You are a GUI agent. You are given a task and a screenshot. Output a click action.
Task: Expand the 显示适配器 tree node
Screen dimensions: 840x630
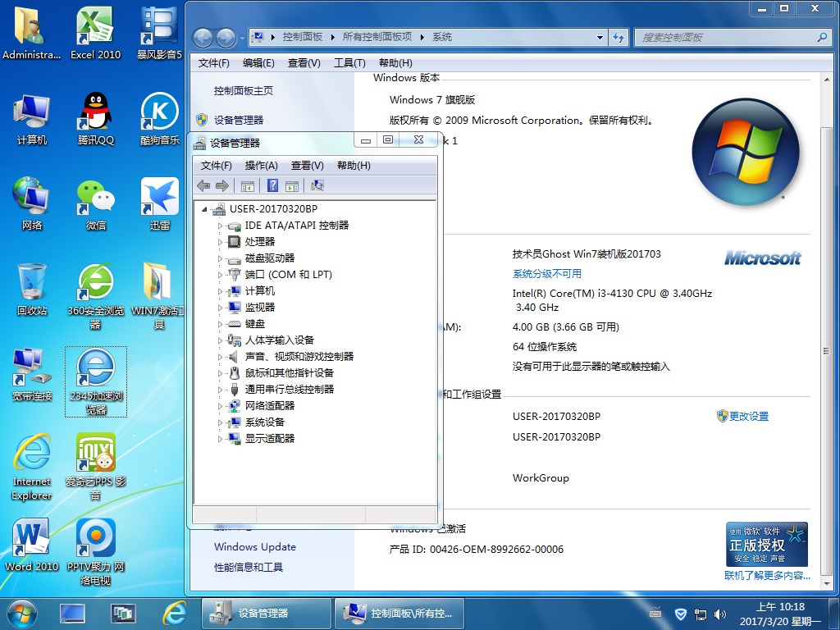220,440
